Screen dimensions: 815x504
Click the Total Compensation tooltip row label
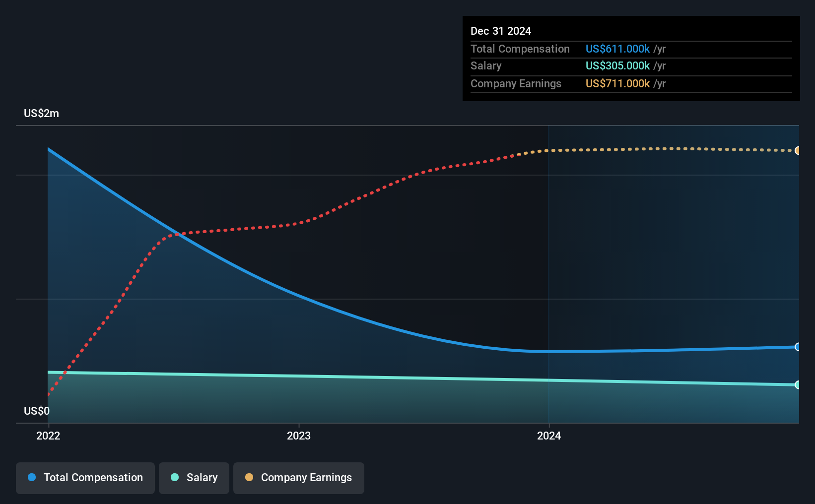pyautogui.click(x=520, y=49)
